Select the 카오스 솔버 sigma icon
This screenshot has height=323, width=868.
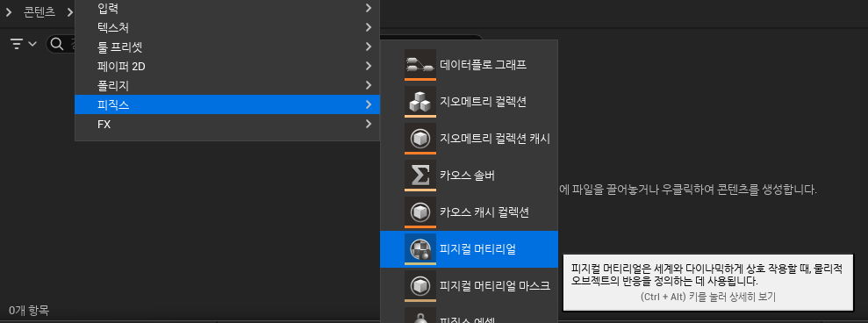pos(420,176)
